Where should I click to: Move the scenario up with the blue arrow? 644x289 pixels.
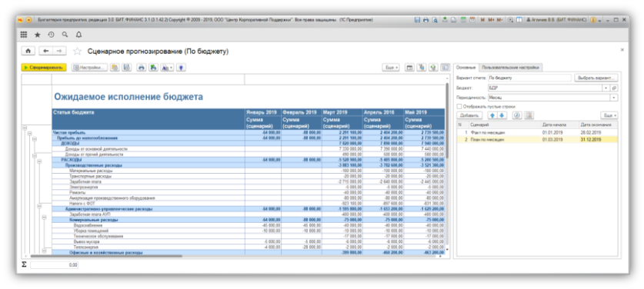(x=492, y=115)
